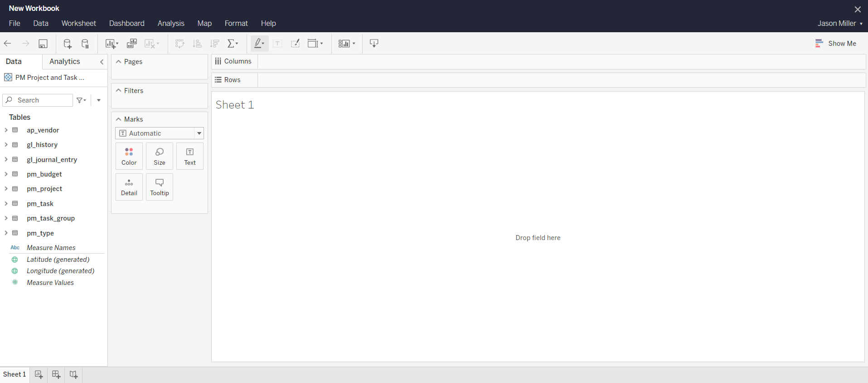Click the Presentation Mode icon
Viewport: 868px width, 383px height.
[374, 44]
